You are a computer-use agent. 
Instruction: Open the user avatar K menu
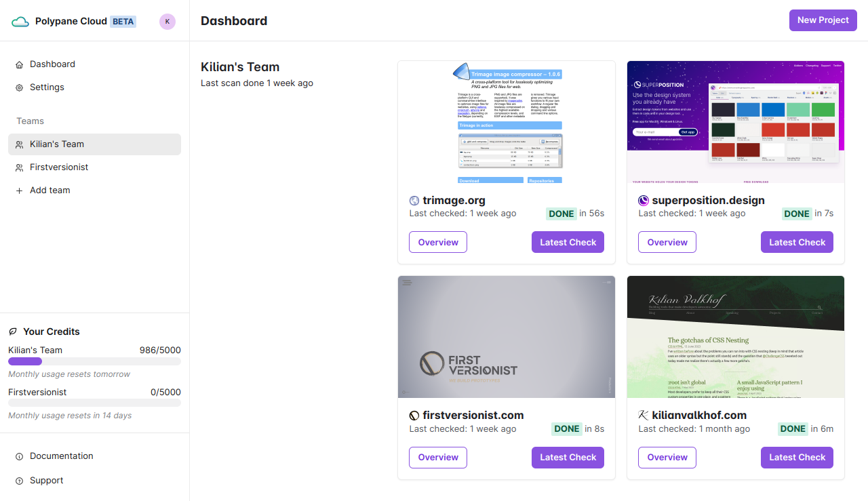click(167, 22)
